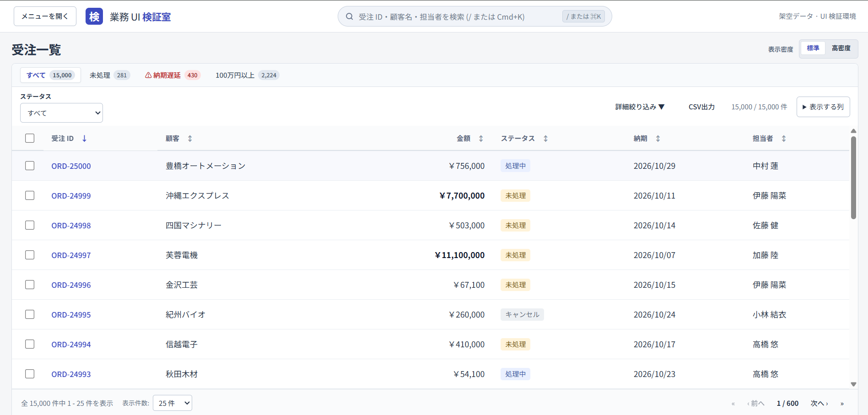Sort by 受注 ID column arrow
Viewport: 868px width, 415px height.
pyautogui.click(x=84, y=138)
